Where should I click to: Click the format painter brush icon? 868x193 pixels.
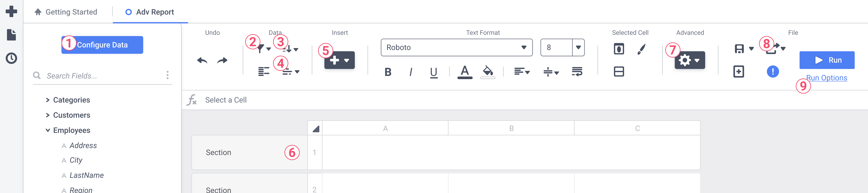[x=641, y=49]
